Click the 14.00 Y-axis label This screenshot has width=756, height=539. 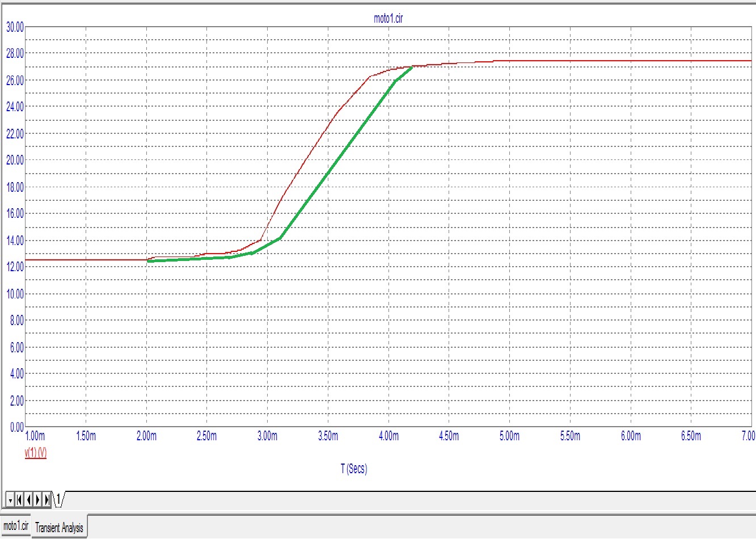pyautogui.click(x=15, y=240)
